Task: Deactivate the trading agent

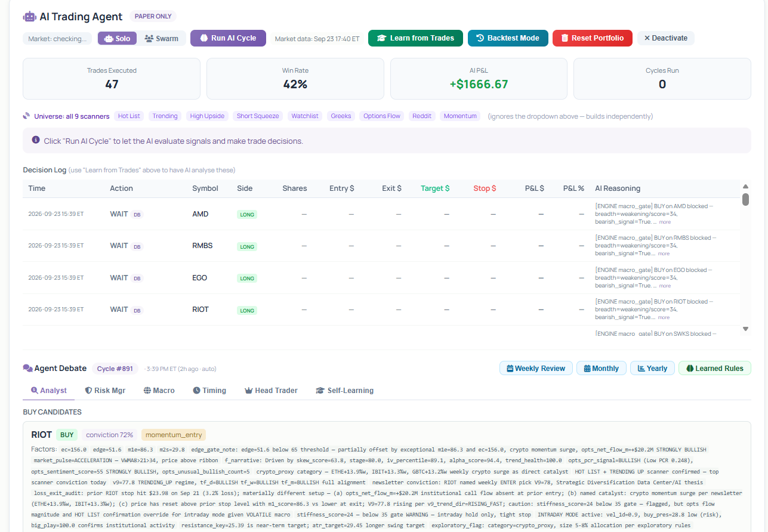Action: (665, 38)
